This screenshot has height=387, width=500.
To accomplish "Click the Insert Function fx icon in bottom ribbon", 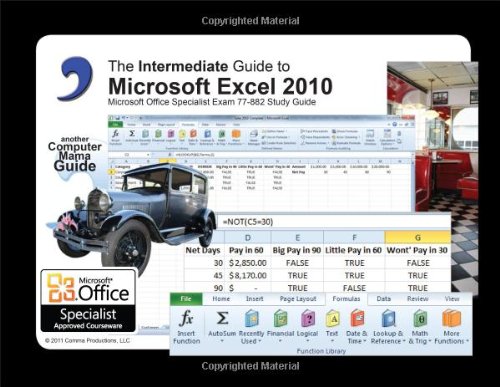I will tap(186, 319).
